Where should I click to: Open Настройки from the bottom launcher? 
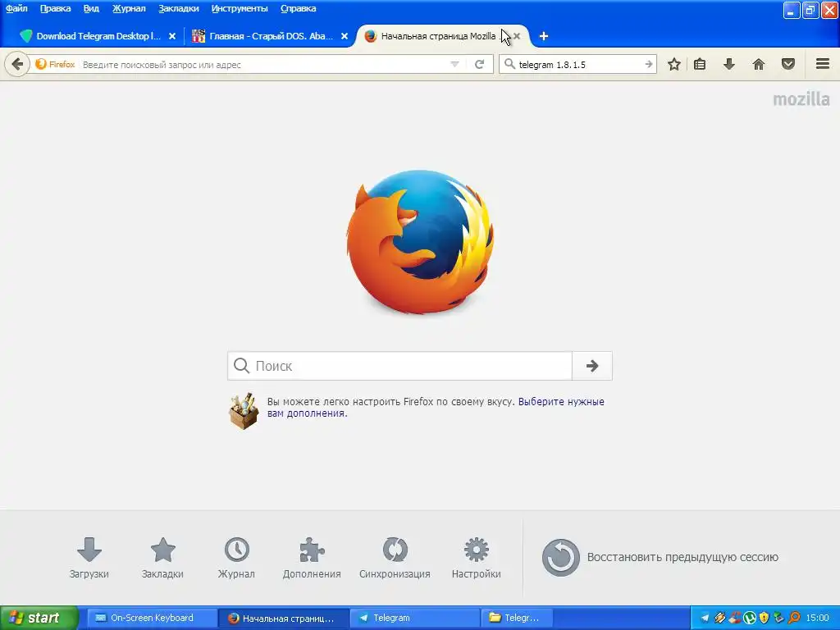click(x=477, y=558)
